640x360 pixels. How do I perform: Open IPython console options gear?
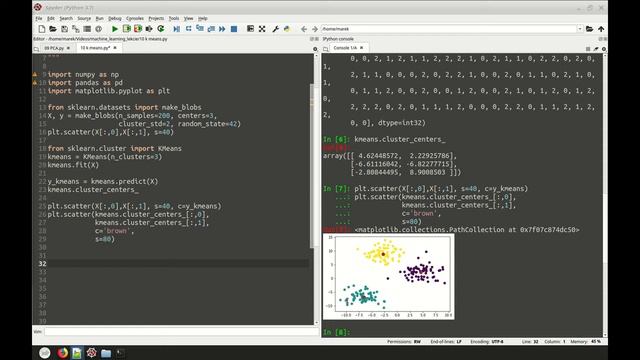tap(604, 49)
